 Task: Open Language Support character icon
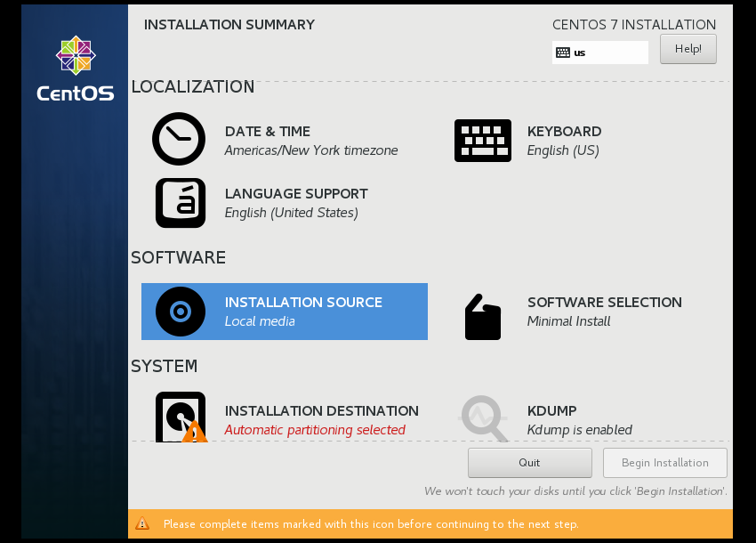pyautogui.click(x=181, y=203)
